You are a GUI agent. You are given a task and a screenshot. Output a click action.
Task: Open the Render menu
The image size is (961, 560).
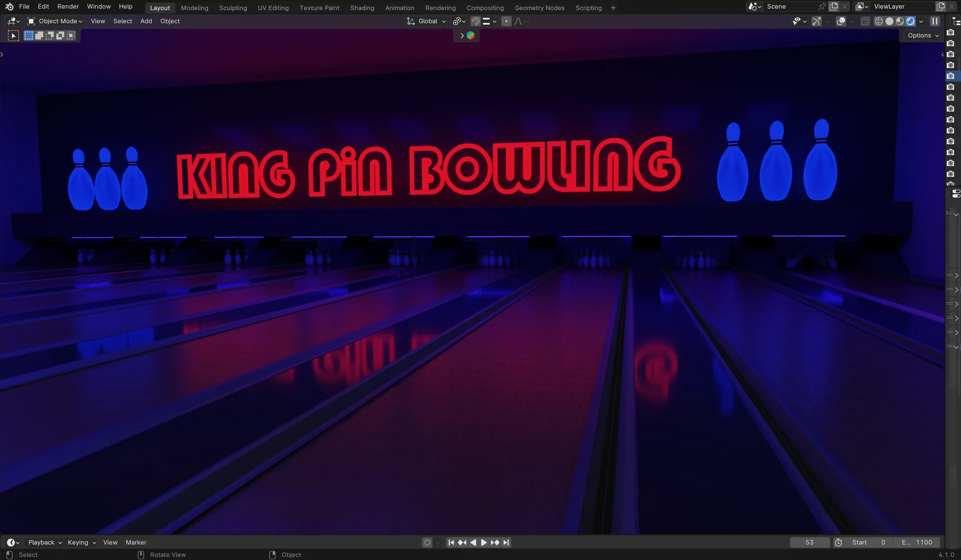coord(68,7)
